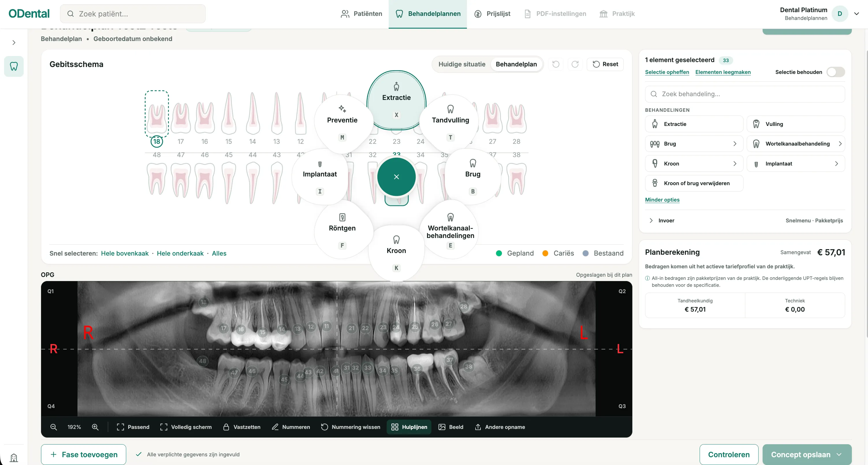Zoom in the OPG image
The image size is (868, 465).
click(95, 427)
